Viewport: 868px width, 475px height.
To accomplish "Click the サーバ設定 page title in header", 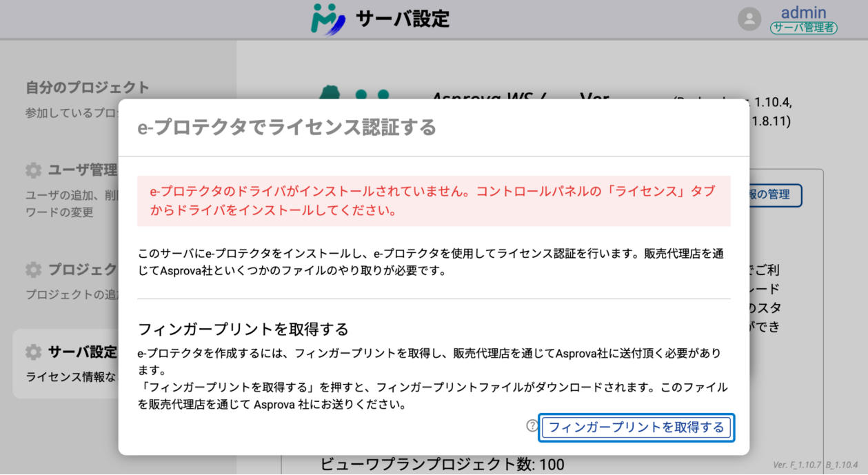I will tap(403, 19).
